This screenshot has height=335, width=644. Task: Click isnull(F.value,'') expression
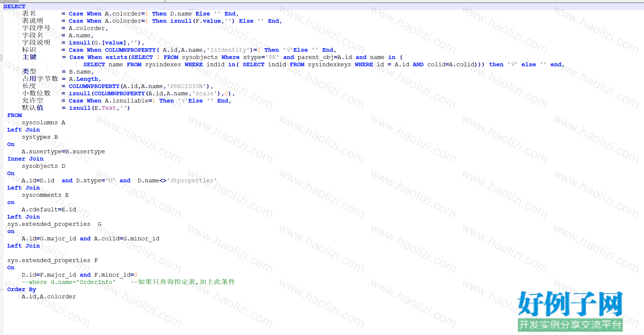pos(202,21)
